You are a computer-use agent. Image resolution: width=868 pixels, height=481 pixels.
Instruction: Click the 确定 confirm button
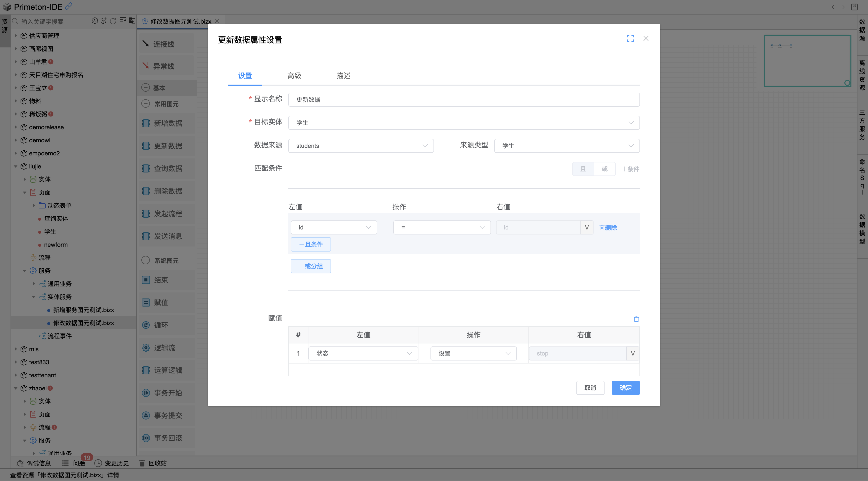(x=625, y=388)
